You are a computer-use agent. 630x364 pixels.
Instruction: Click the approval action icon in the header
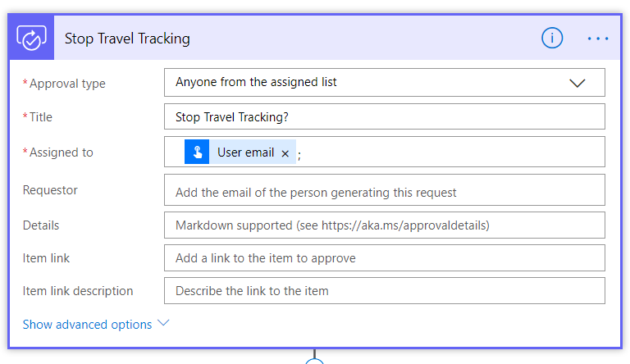(x=31, y=39)
